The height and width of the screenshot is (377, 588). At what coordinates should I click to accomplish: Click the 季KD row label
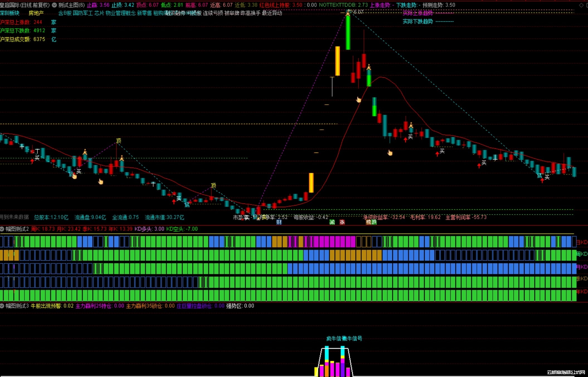(582, 278)
